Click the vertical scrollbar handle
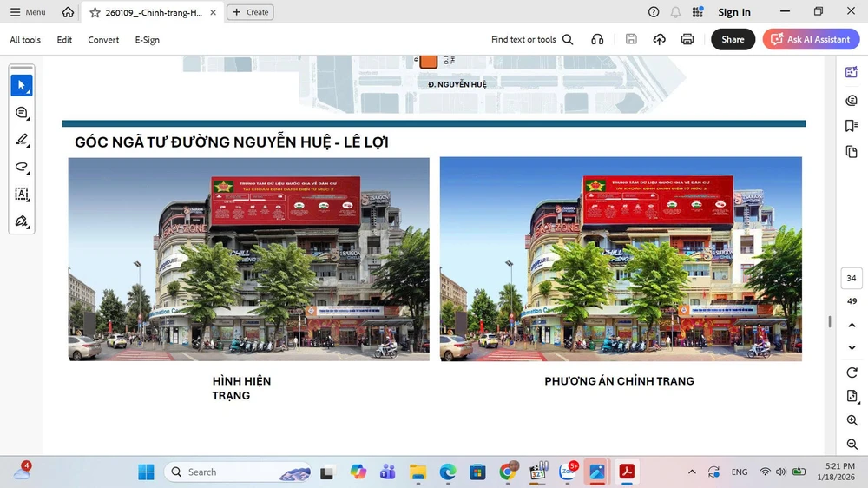 830,322
